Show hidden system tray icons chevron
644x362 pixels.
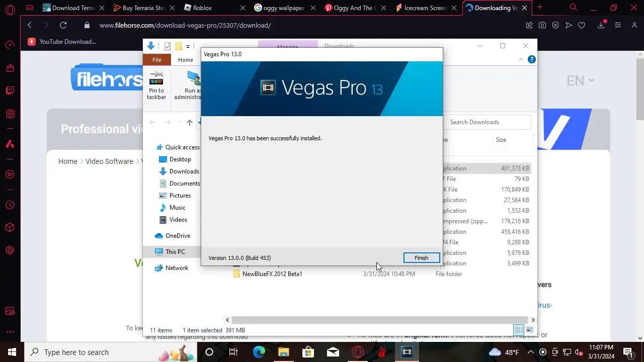(531, 352)
